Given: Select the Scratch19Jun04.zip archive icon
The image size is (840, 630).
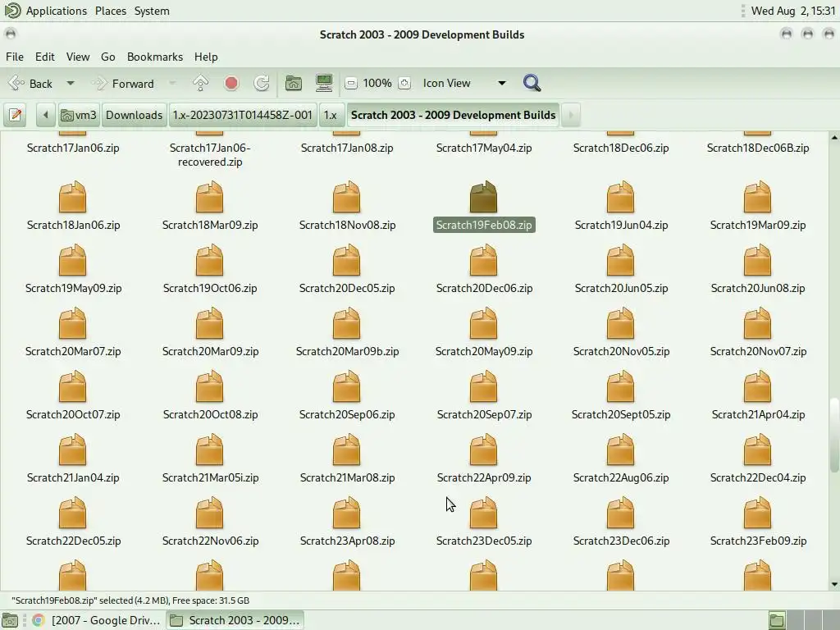Looking at the screenshot, I should [x=621, y=197].
